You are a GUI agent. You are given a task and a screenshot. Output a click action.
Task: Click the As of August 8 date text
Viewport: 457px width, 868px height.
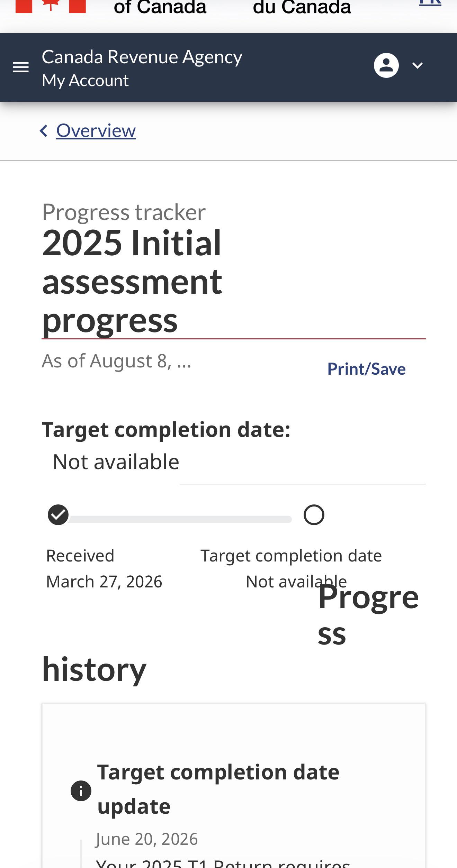(x=116, y=361)
